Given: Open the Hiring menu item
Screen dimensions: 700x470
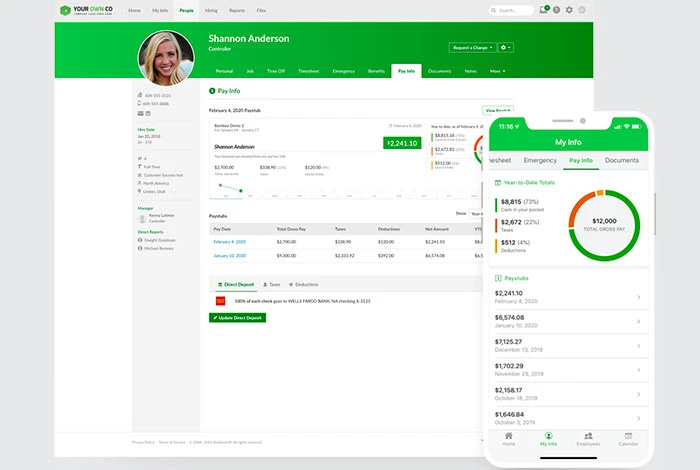Looking at the screenshot, I should pos(212,10).
